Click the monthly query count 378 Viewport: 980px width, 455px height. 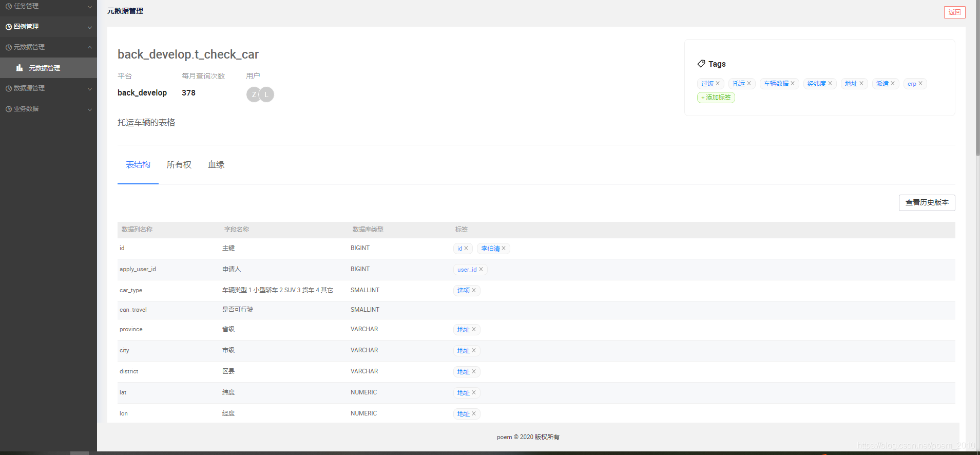click(x=188, y=93)
